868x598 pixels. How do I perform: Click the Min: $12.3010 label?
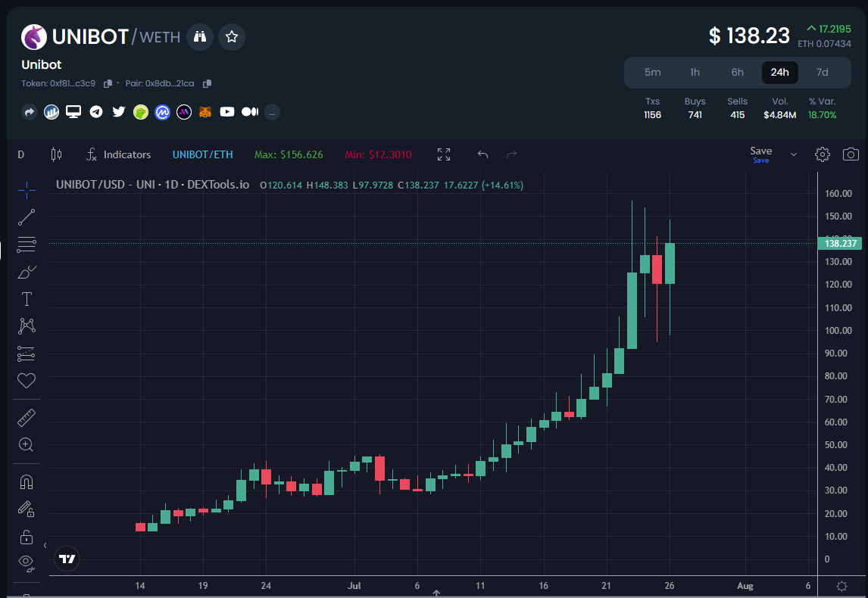pos(378,155)
